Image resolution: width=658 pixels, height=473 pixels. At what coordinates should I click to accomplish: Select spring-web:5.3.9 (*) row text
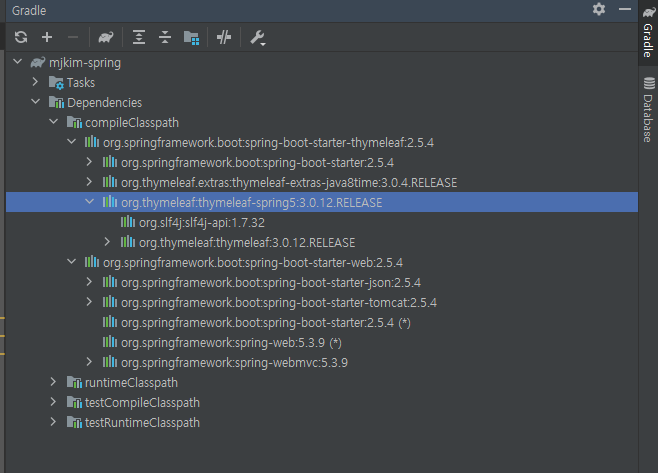point(231,343)
